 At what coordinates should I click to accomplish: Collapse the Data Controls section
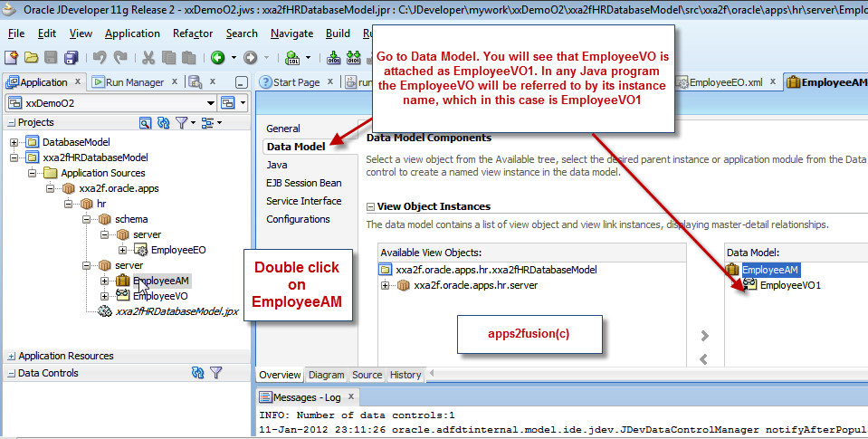pyautogui.click(x=11, y=374)
